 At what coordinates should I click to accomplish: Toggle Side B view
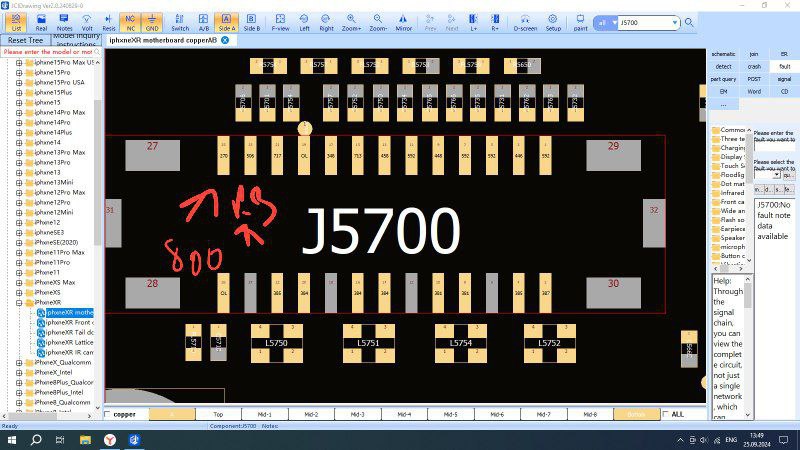252,22
